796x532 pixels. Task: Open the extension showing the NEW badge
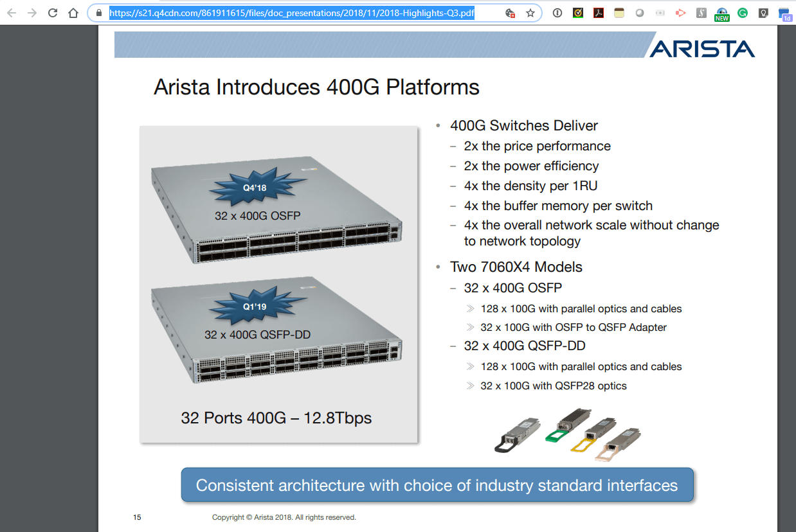[721, 13]
